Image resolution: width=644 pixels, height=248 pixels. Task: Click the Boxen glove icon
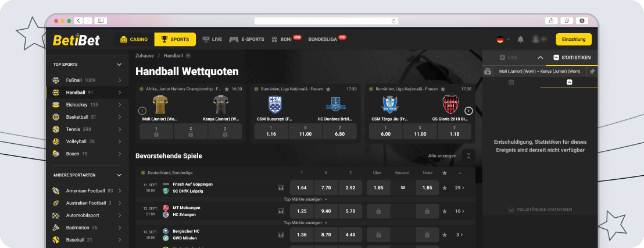click(x=56, y=154)
